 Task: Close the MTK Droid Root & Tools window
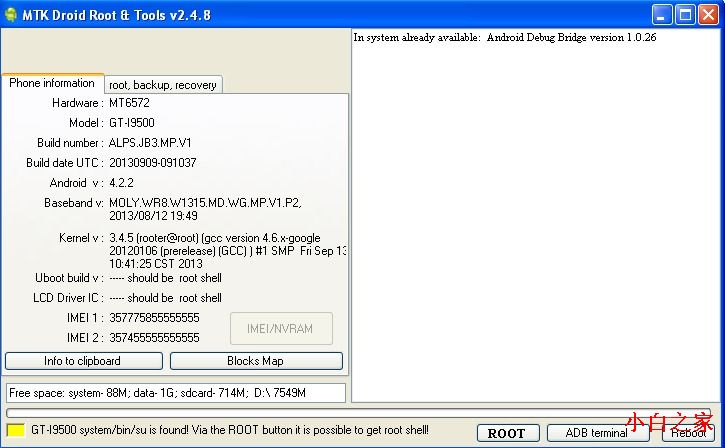(x=708, y=15)
